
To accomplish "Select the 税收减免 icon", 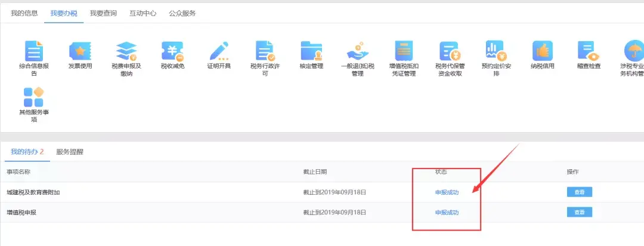I will (172, 51).
